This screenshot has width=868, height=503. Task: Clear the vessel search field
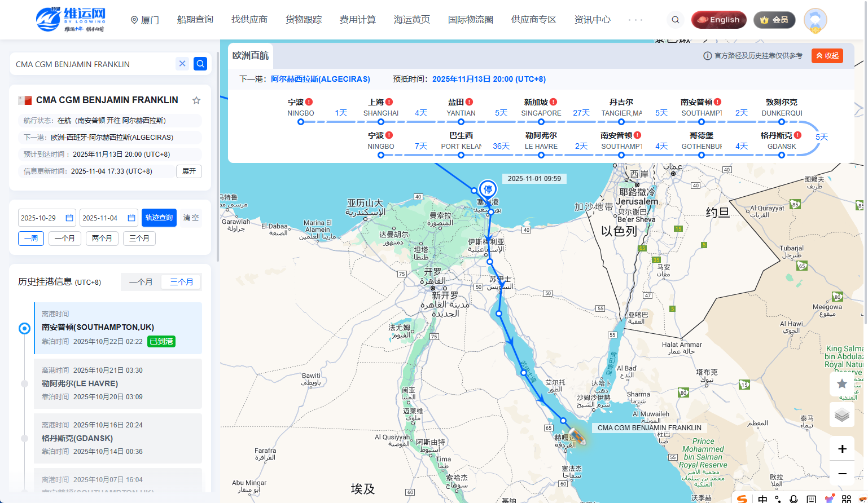(182, 64)
